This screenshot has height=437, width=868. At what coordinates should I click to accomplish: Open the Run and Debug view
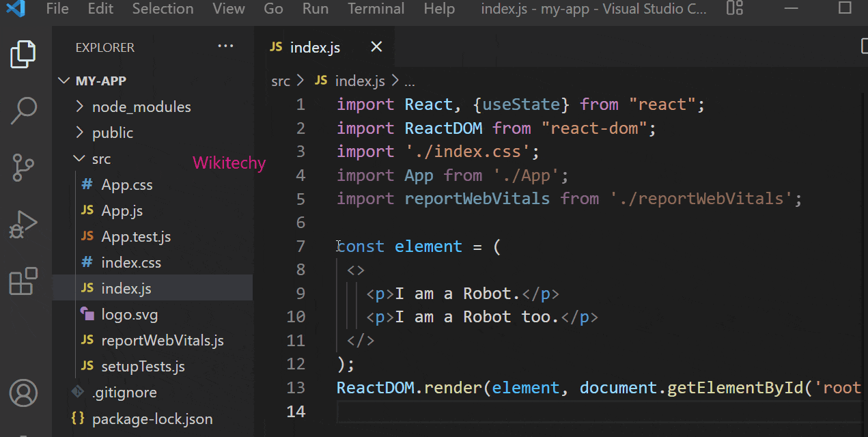(x=23, y=224)
